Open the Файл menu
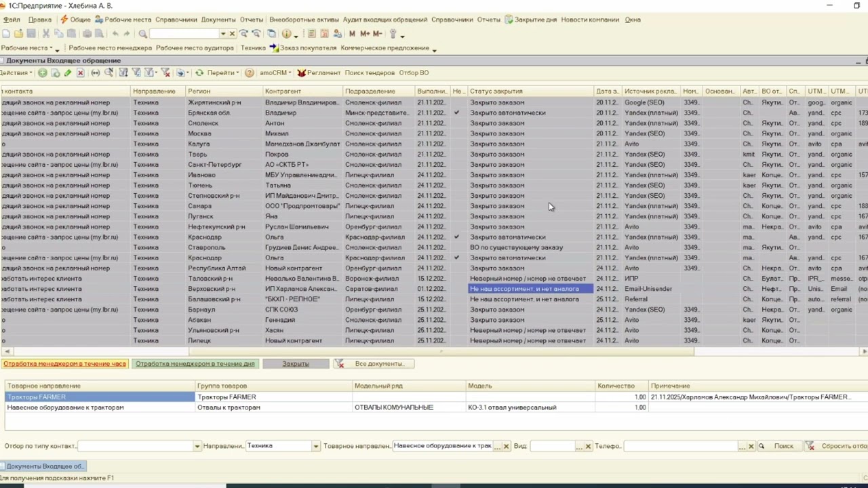This screenshot has height=488, width=868. 12,20
